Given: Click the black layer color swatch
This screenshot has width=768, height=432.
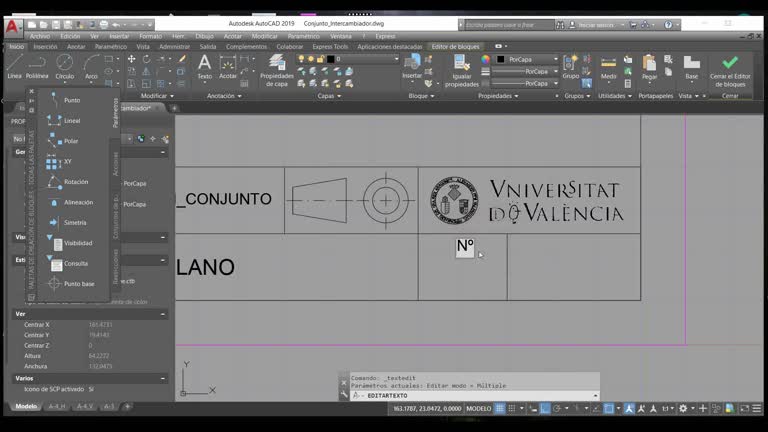Looking at the screenshot, I should tap(331, 59).
